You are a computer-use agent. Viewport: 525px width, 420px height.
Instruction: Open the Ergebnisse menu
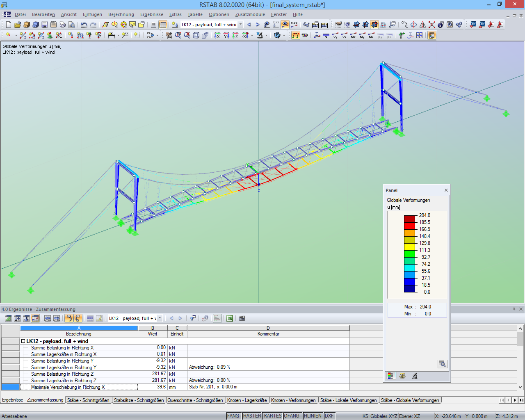coord(152,14)
